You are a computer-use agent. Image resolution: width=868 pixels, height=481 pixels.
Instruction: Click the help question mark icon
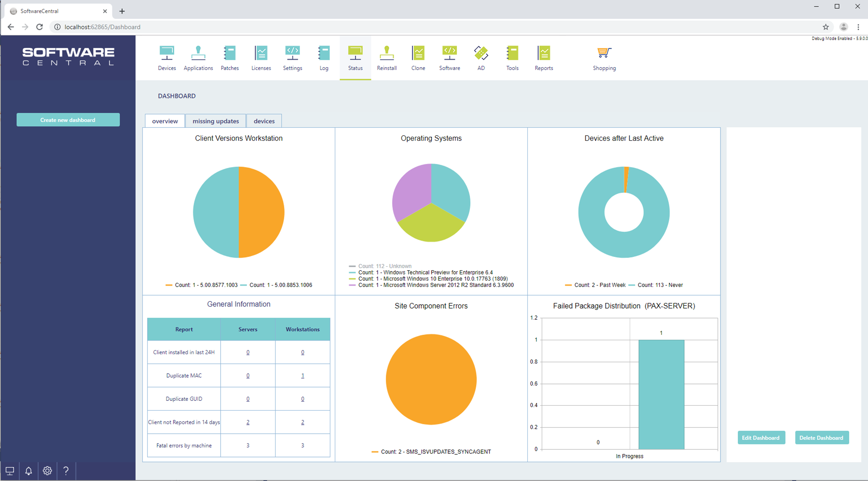pyautogui.click(x=66, y=471)
